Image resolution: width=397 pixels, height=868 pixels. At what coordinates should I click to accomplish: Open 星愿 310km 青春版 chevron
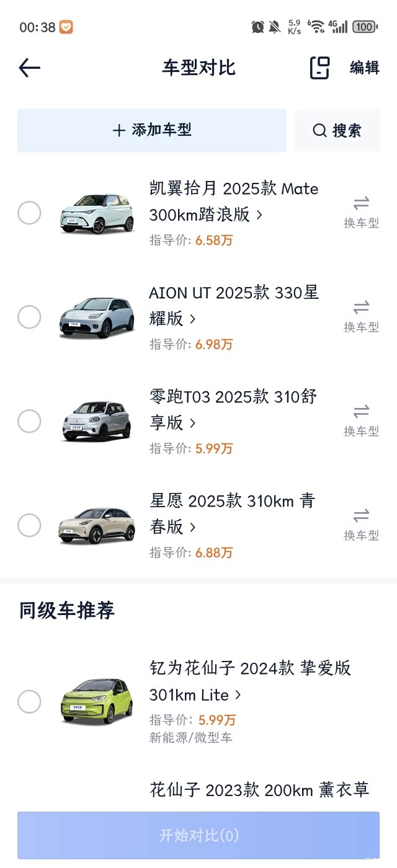click(x=193, y=527)
